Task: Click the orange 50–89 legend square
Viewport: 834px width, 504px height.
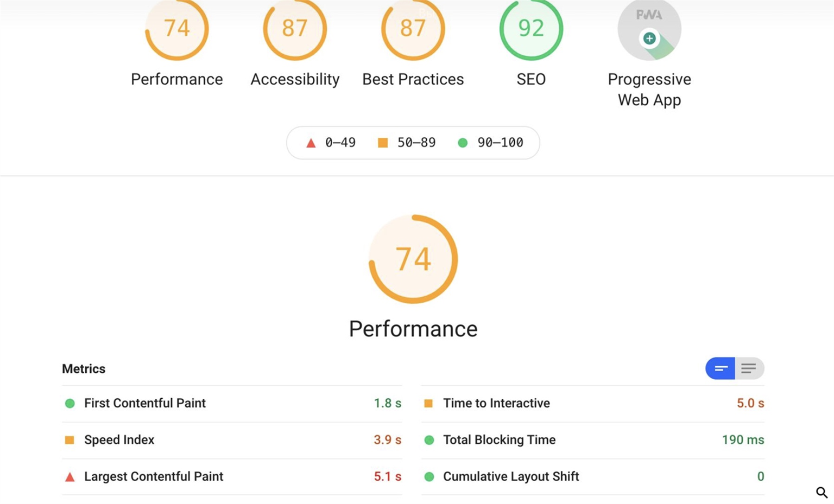Action: (383, 143)
